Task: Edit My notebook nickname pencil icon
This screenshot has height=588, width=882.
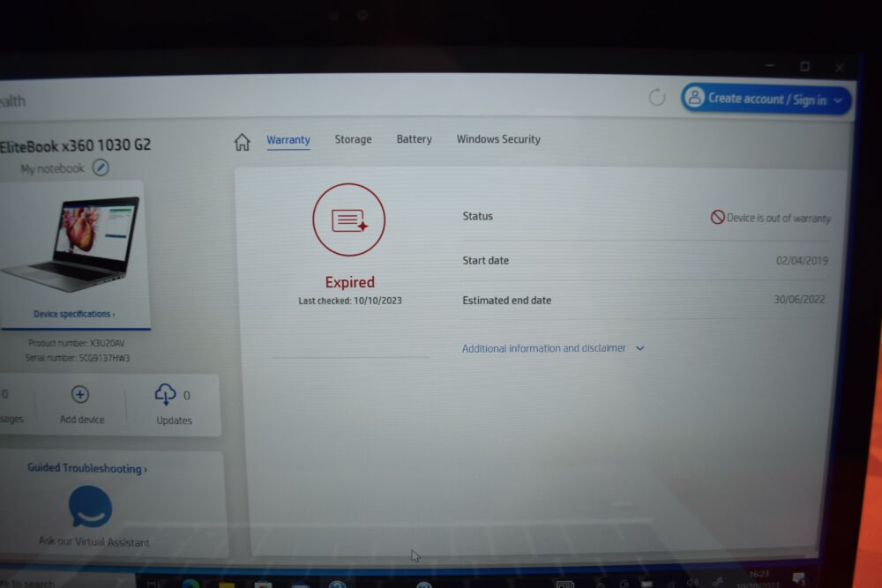Action: (x=101, y=167)
